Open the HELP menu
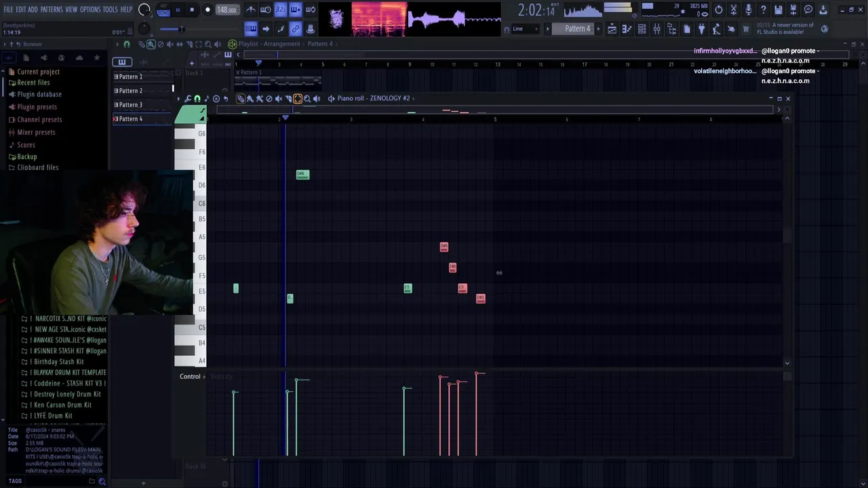Image resolution: width=868 pixels, height=488 pixels. click(126, 9)
